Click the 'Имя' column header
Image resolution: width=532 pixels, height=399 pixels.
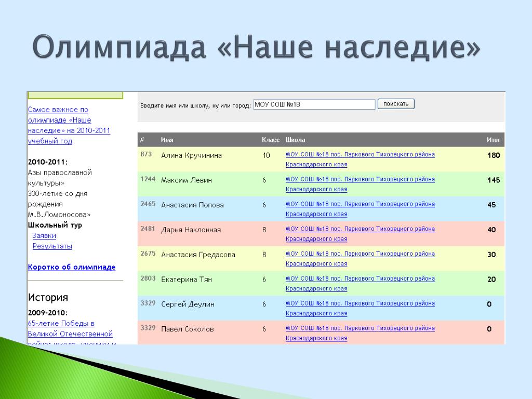[x=167, y=140]
